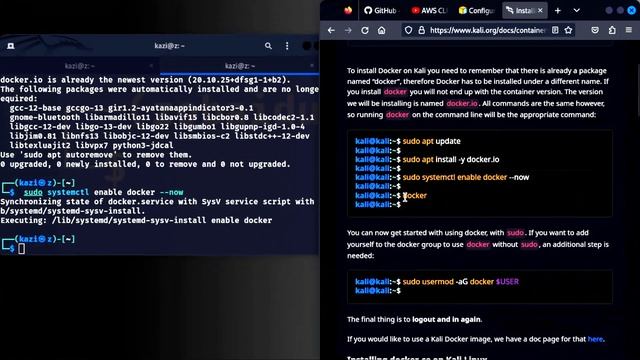Close the second terminal tab
The image size is (640, 360).
[x=312, y=66]
